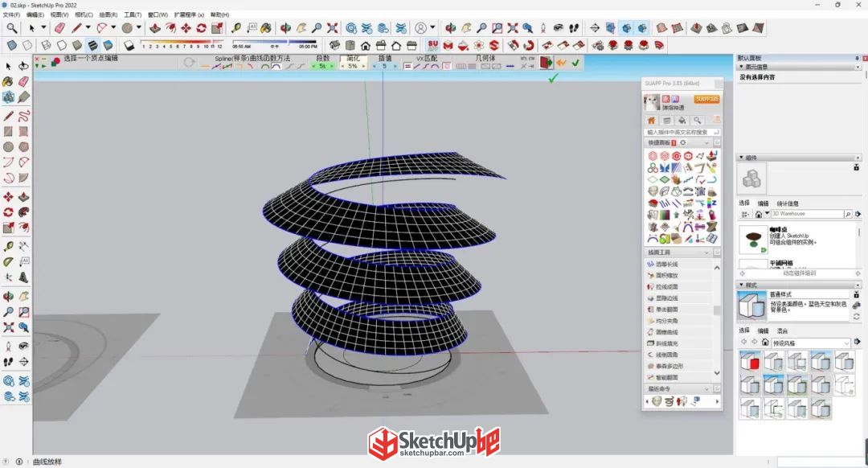Run the 拉线成面 plugin in SUAPP list
This screenshot has width=868, height=468.
(x=667, y=287)
